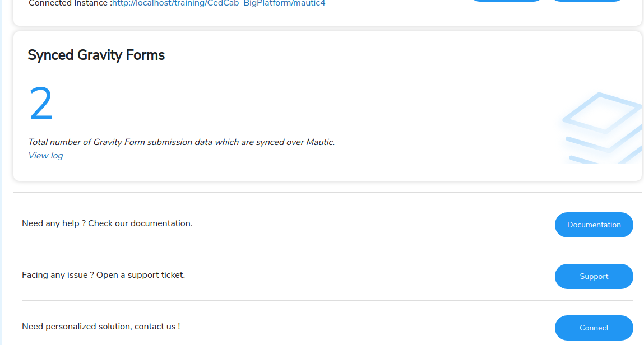Click the View log link
The height and width of the screenshot is (345, 644).
pyautogui.click(x=45, y=156)
